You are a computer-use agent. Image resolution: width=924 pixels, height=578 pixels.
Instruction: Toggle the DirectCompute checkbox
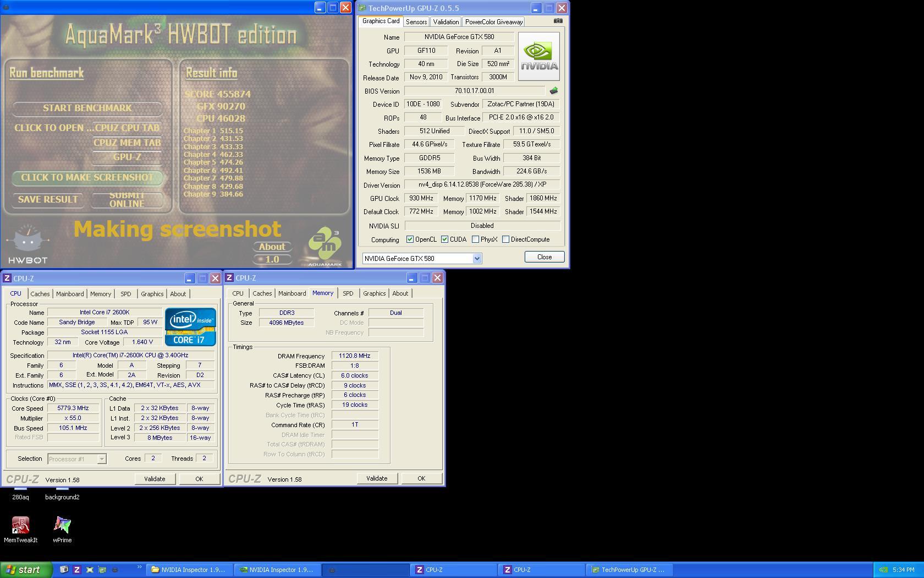point(505,239)
